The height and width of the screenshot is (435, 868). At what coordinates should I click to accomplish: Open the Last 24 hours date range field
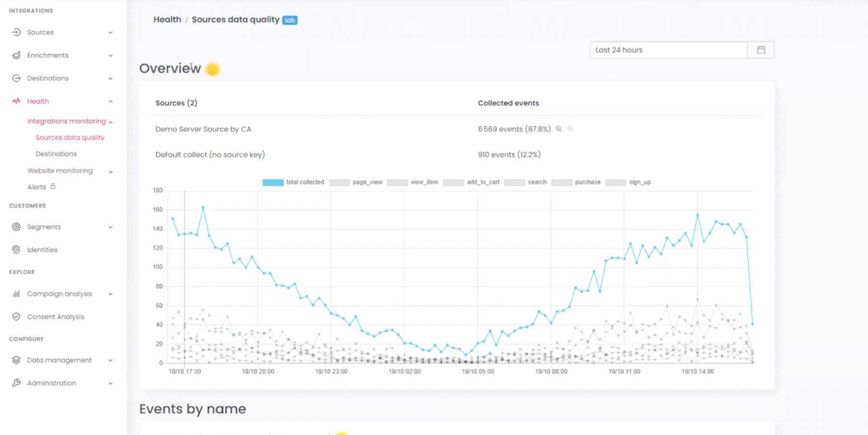pyautogui.click(x=669, y=50)
